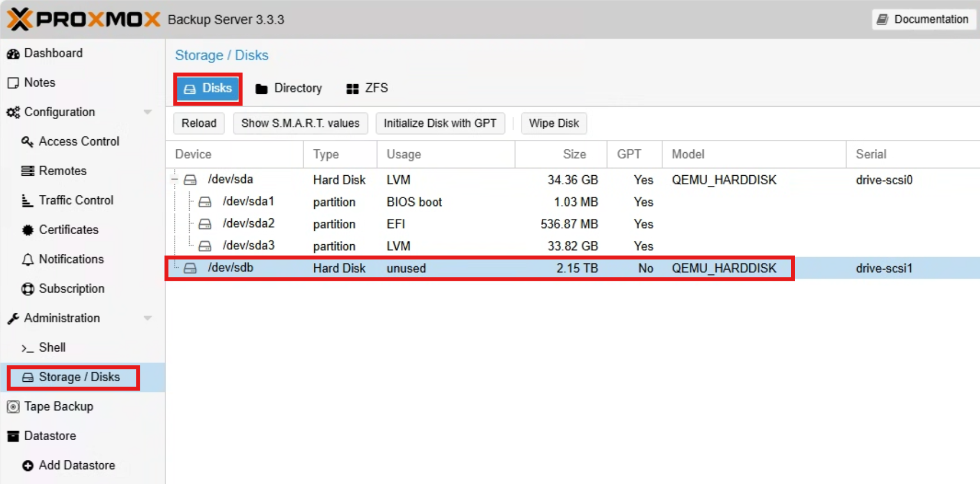Image resolution: width=980 pixels, height=484 pixels.
Task: Click the Directory folder icon
Action: click(x=261, y=89)
